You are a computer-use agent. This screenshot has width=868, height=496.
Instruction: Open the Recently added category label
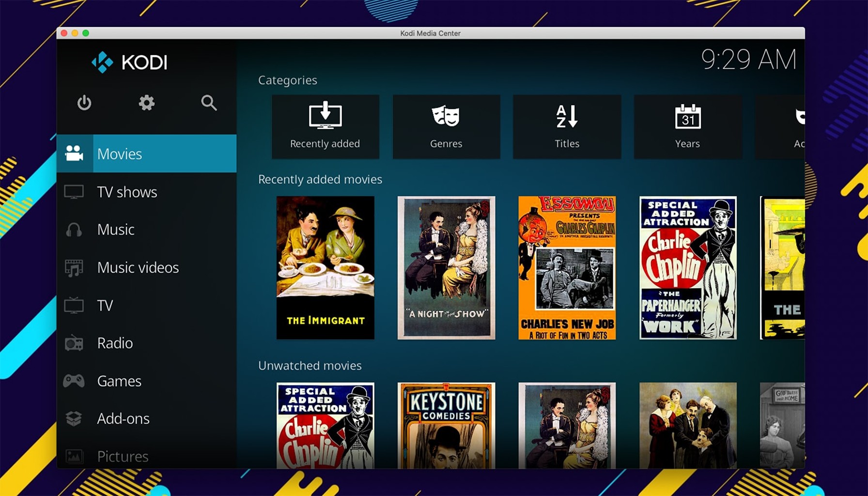(x=325, y=143)
